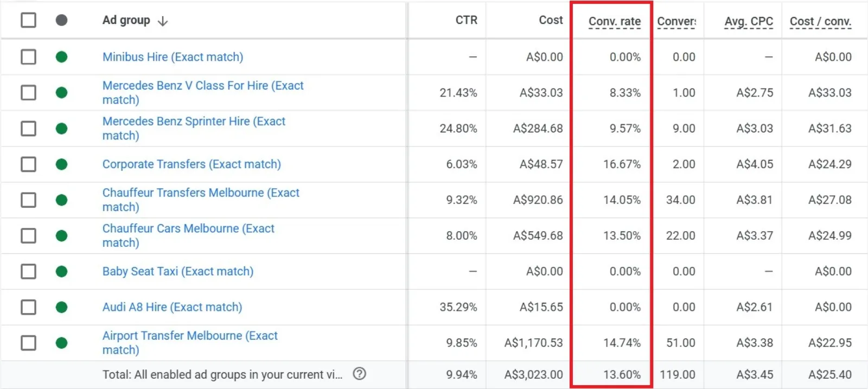Click the A$1,170.53 cost cell
Viewport: 868px width, 389px height.
coord(533,343)
